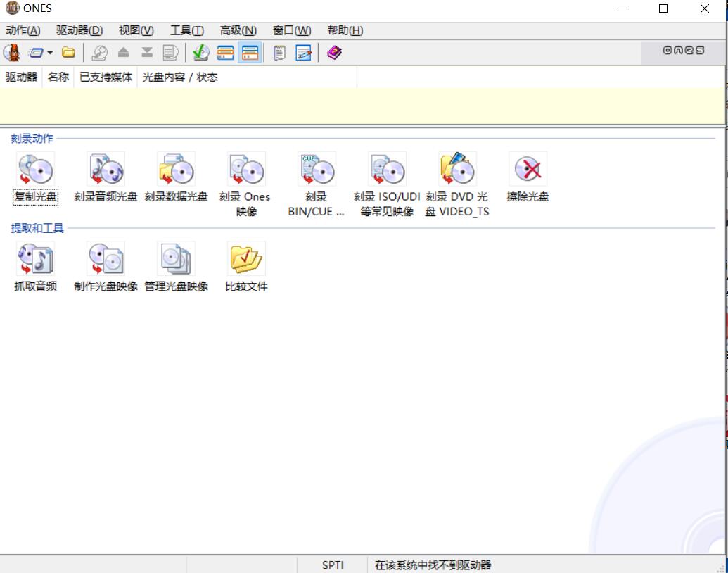Click the disc information page toolbar icon
The image size is (728, 573).
[x=170, y=53]
